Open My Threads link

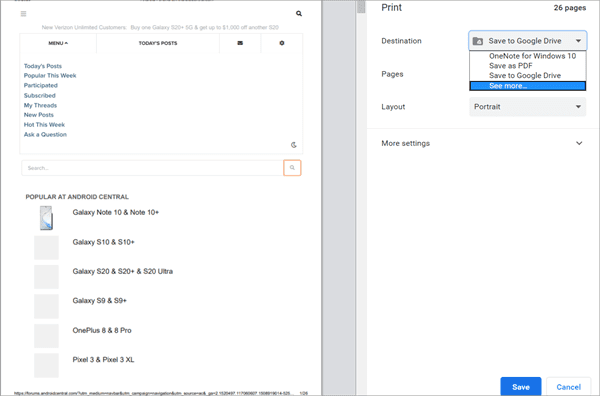click(40, 105)
